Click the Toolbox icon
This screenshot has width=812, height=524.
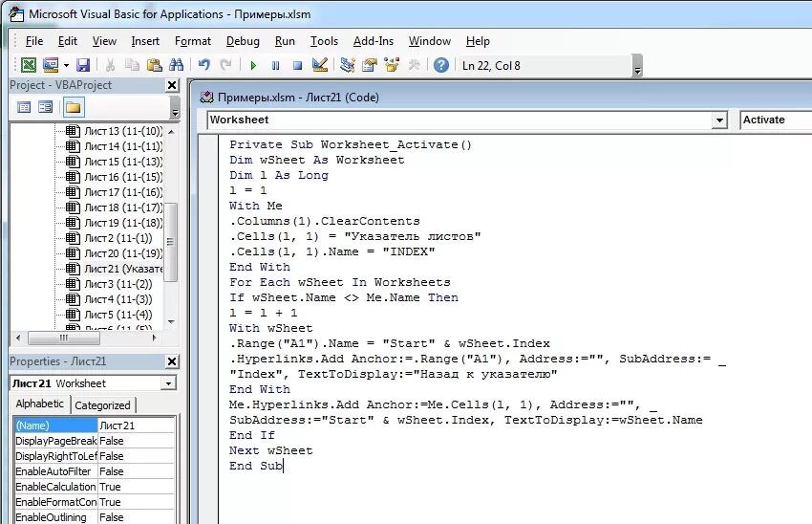(x=414, y=65)
